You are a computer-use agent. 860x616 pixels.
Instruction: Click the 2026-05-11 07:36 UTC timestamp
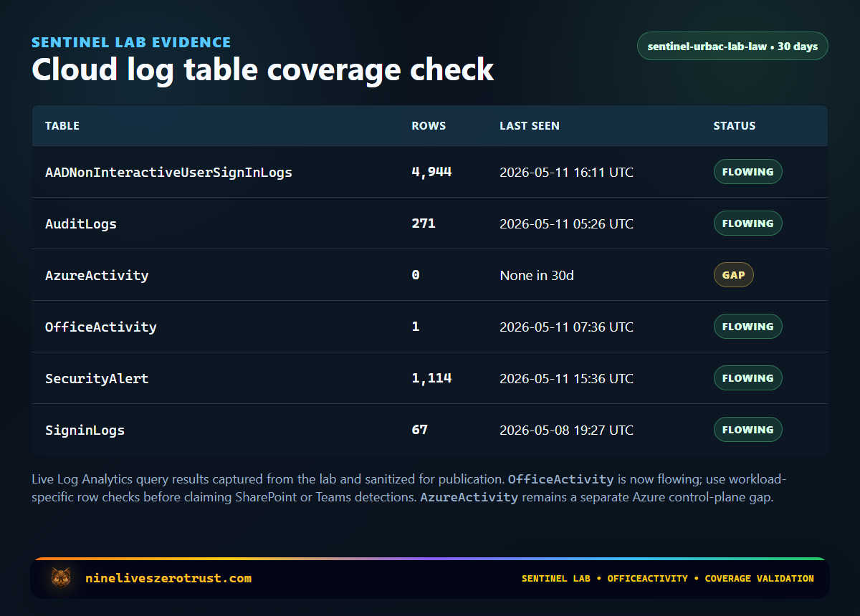point(567,327)
